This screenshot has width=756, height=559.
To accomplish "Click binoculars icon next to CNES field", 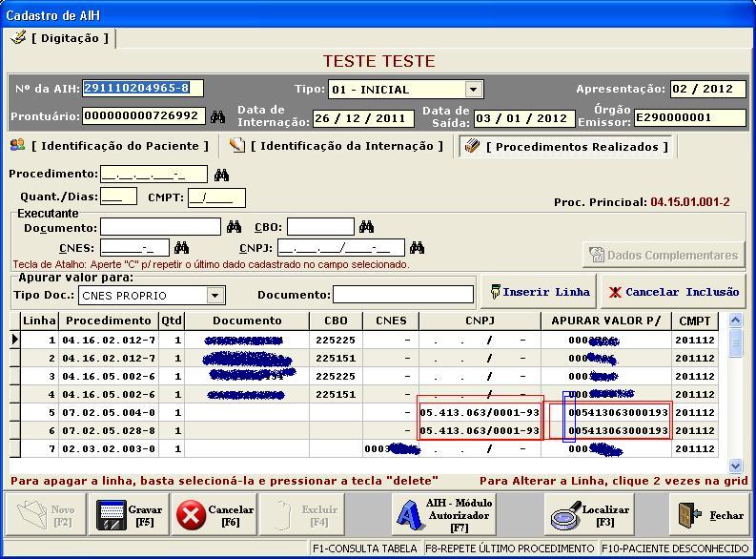I will (181, 248).
